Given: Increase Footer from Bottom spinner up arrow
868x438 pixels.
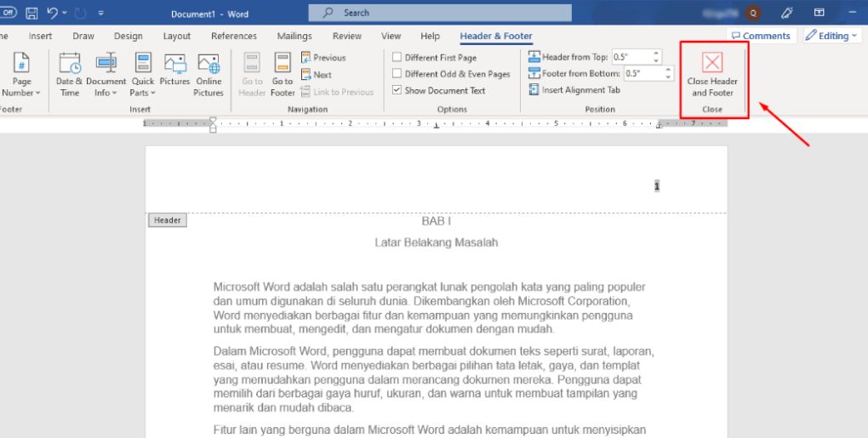Looking at the screenshot, I should click(x=669, y=70).
